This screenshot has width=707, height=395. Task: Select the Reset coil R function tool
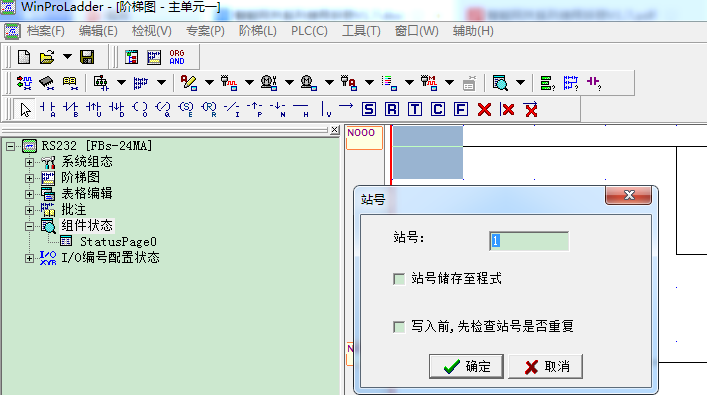click(392, 109)
